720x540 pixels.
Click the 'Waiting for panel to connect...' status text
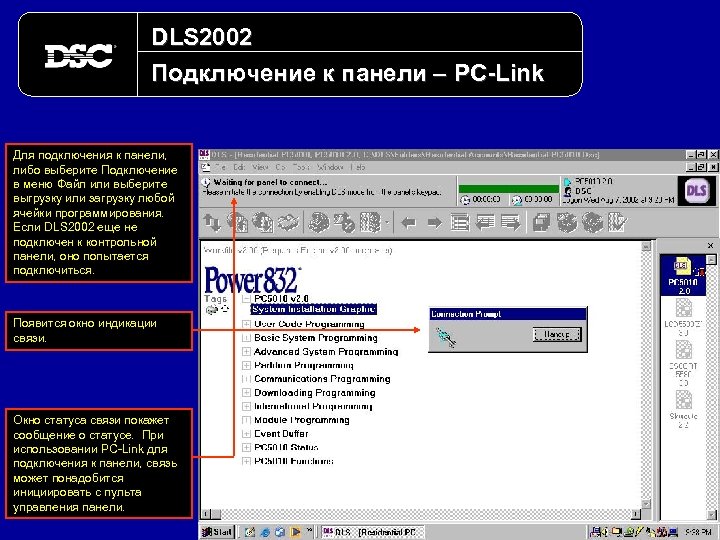click(x=270, y=183)
